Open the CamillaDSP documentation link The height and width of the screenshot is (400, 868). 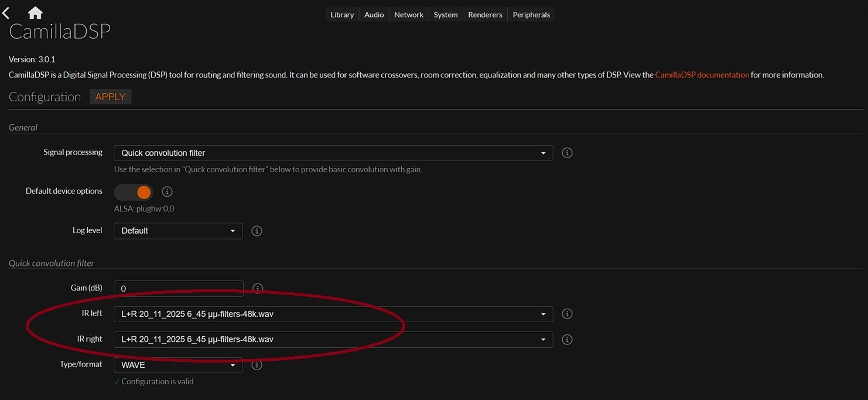coord(702,75)
